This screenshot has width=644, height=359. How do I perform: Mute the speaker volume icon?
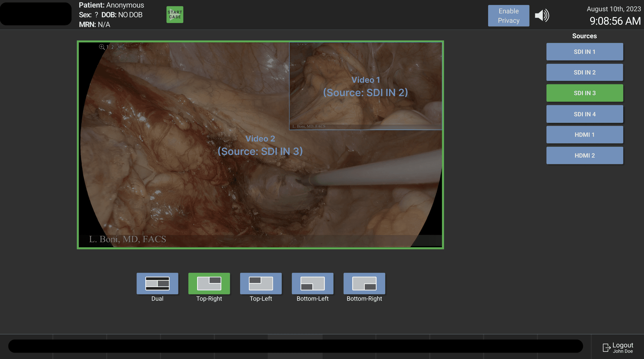coord(542,15)
